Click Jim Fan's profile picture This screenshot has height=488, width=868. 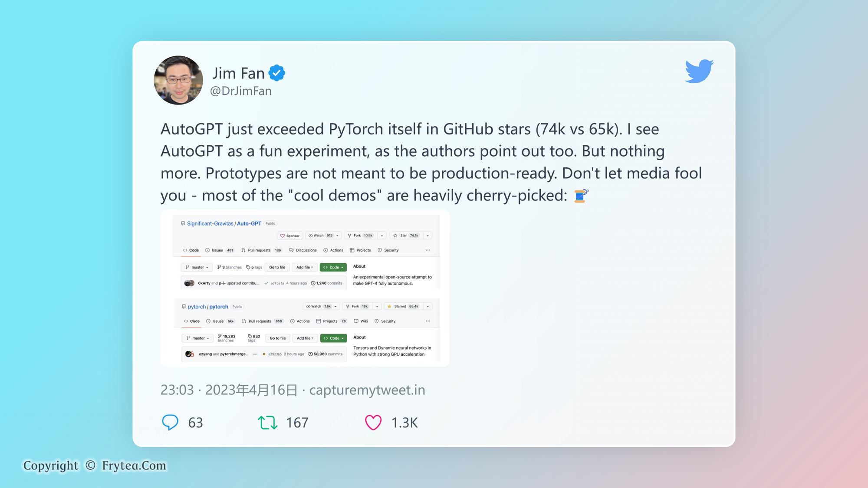click(x=178, y=80)
